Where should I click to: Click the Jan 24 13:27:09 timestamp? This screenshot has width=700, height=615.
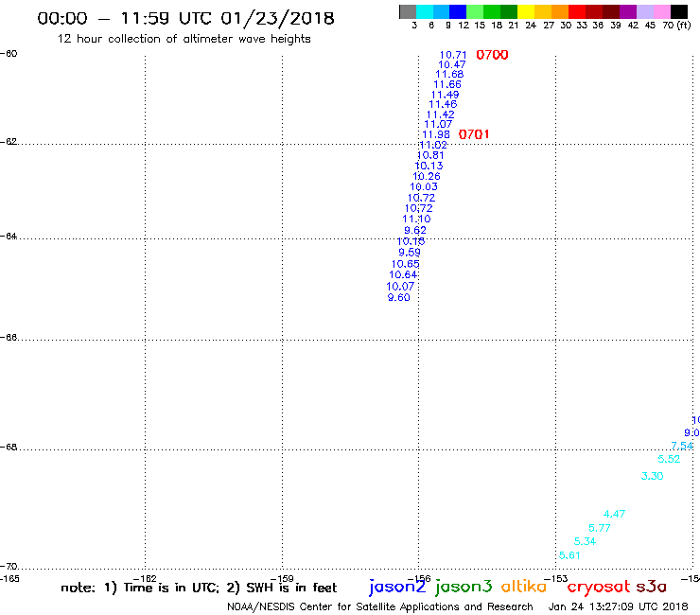tap(618, 607)
